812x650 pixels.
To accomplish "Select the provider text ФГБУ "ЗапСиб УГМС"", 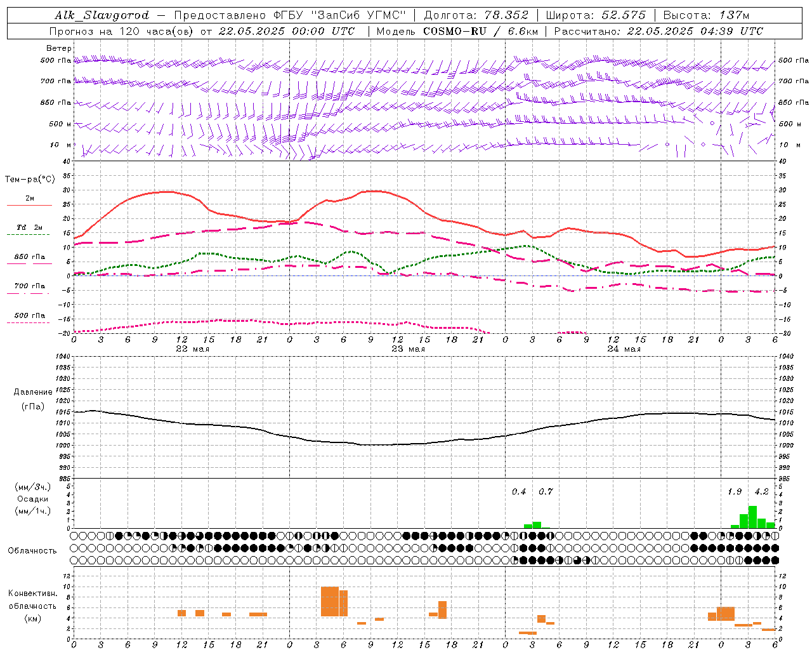I will [x=341, y=15].
